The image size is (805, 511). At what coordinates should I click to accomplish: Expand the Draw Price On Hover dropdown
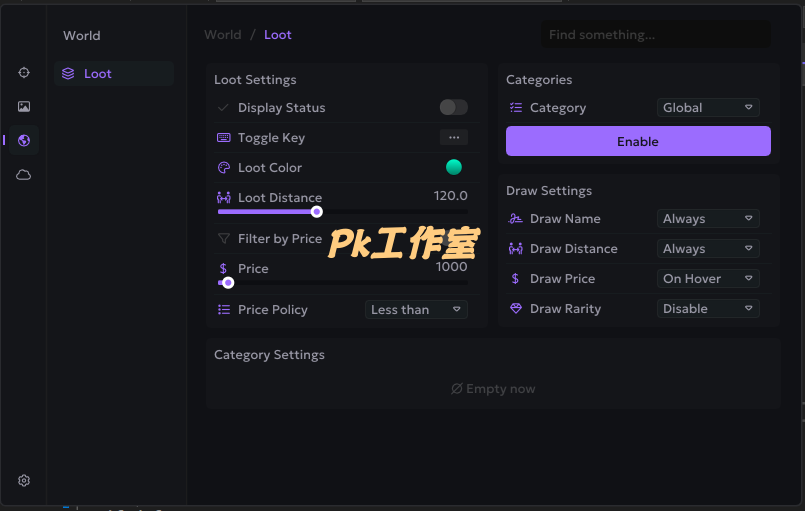708,278
